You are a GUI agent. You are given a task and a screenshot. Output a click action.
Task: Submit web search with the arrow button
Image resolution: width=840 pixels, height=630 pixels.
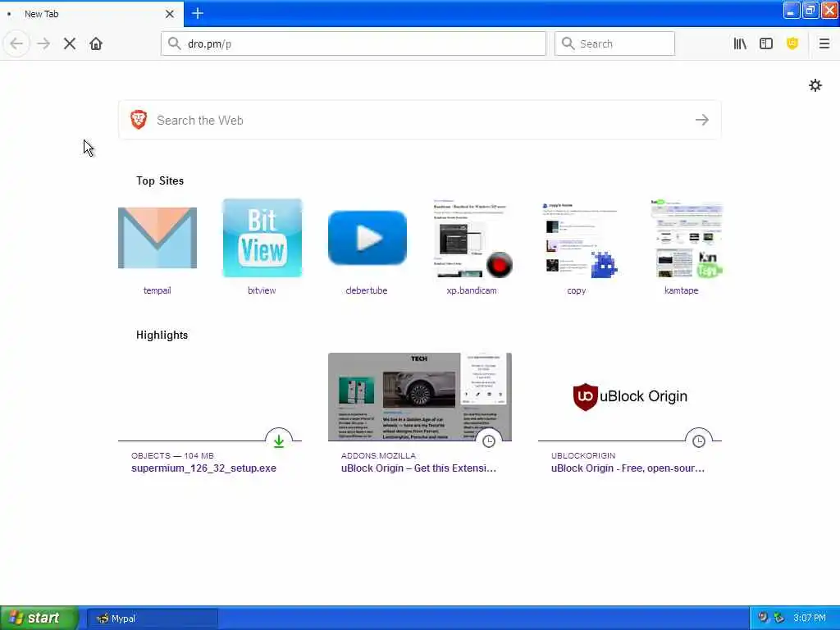[x=702, y=120]
